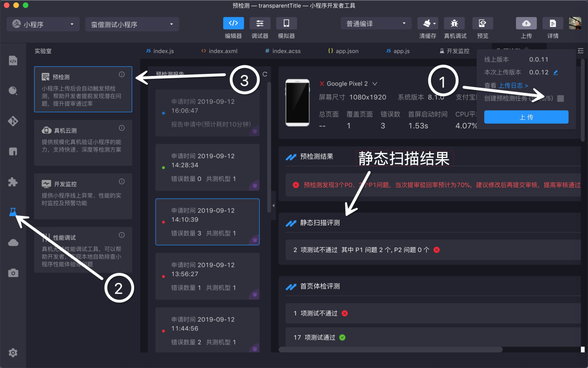Select the 真机云测 lab card

[83, 143]
